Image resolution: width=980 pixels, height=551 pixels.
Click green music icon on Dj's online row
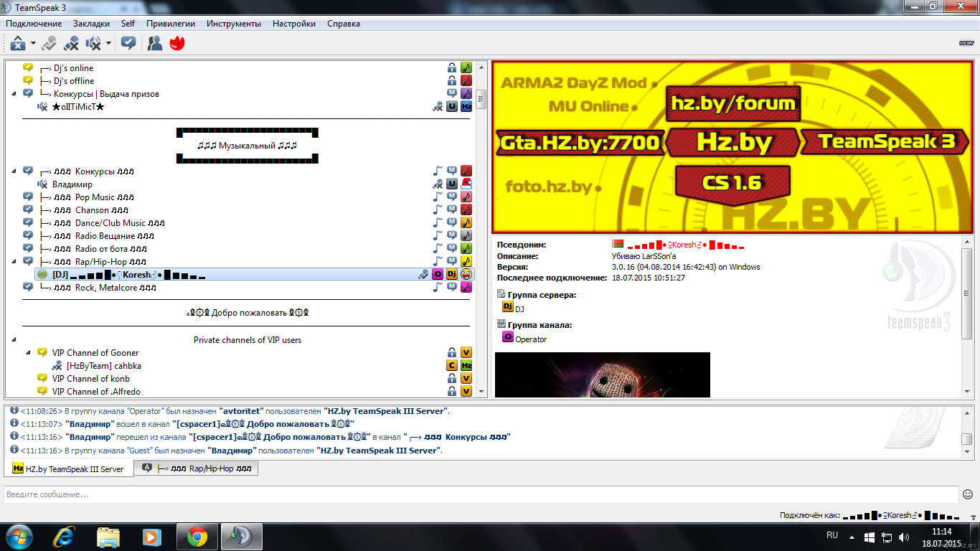(x=466, y=68)
